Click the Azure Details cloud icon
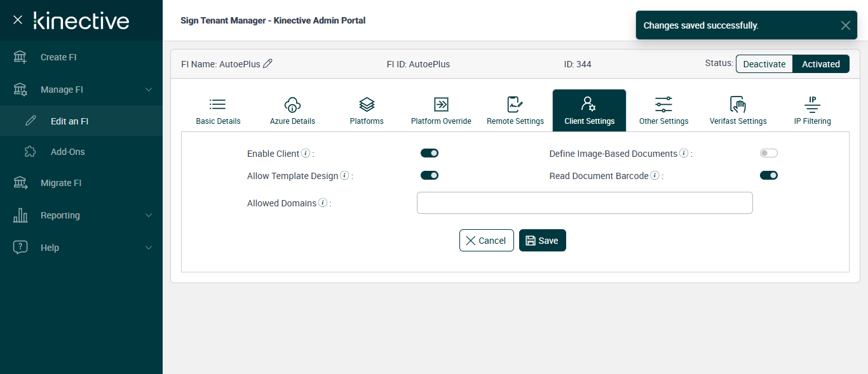Screen dimensions: 868x374 (292, 104)
